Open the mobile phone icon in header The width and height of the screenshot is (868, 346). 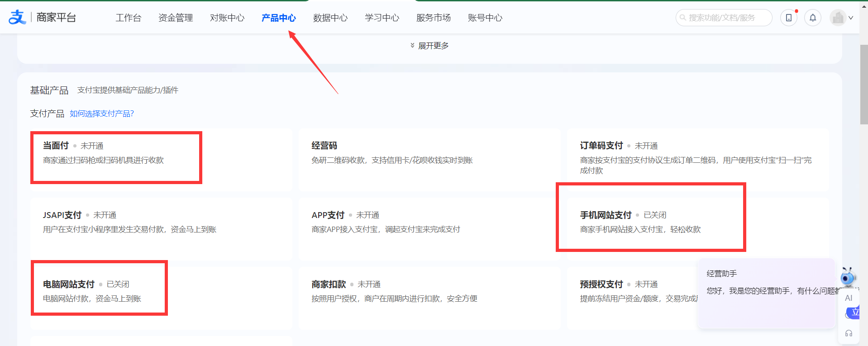789,18
